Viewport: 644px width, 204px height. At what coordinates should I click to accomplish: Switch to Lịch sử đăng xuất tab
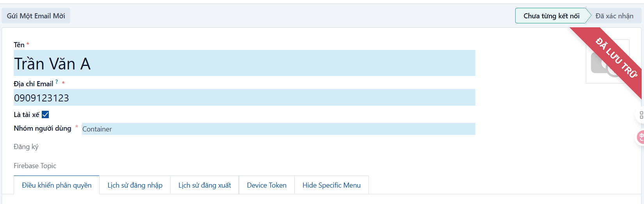[205, 185]
